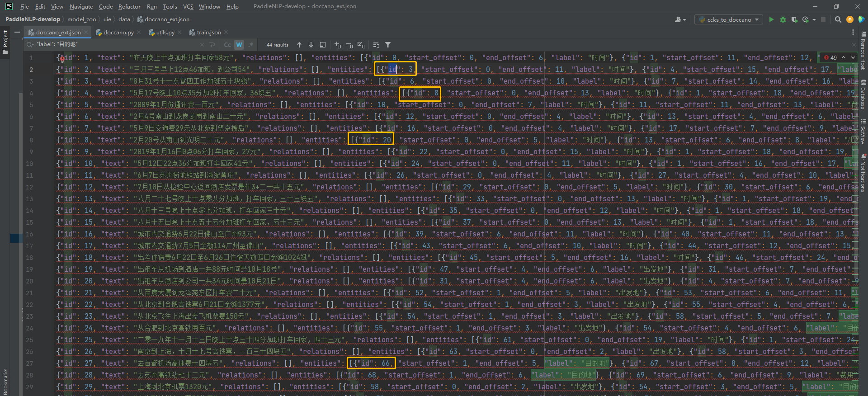Open search history dropdown
The width and height of the screenshot is (868, 396).
click(x=30, y=45)
